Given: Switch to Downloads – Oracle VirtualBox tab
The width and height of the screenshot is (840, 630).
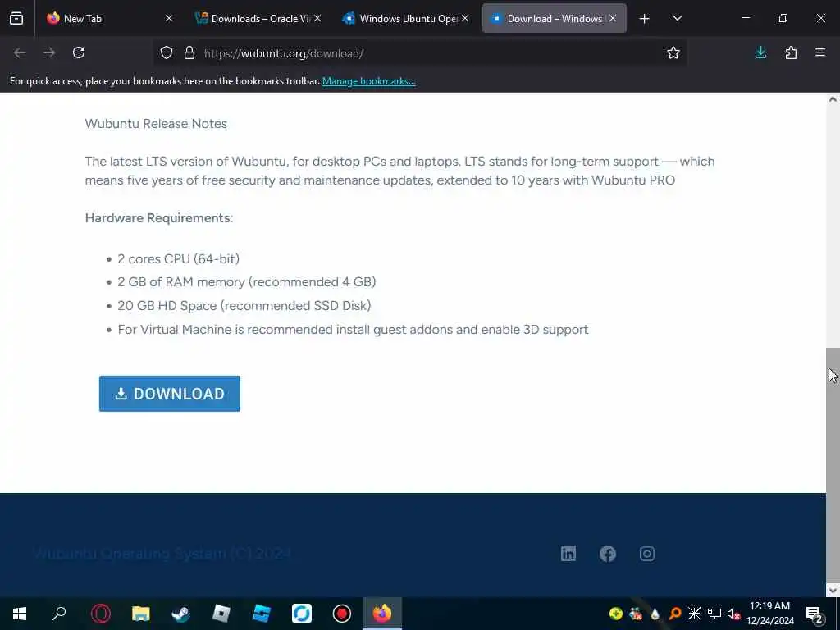Looking at the screenshot, I should tap(258, 18).
